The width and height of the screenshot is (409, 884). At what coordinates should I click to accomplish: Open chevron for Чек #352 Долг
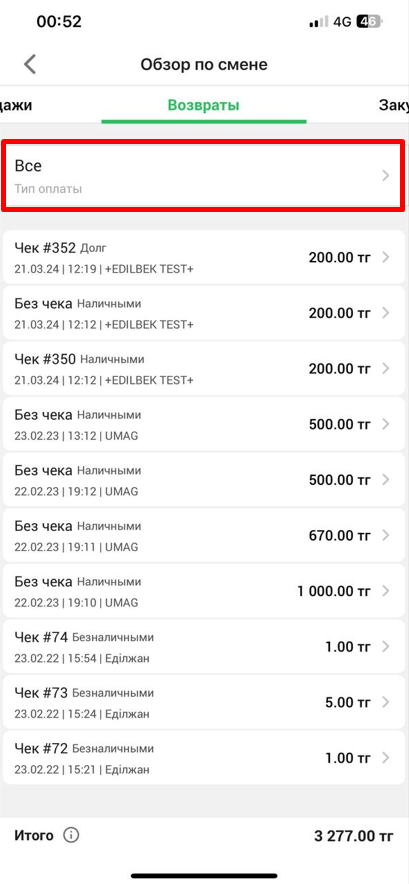point(386,258)
